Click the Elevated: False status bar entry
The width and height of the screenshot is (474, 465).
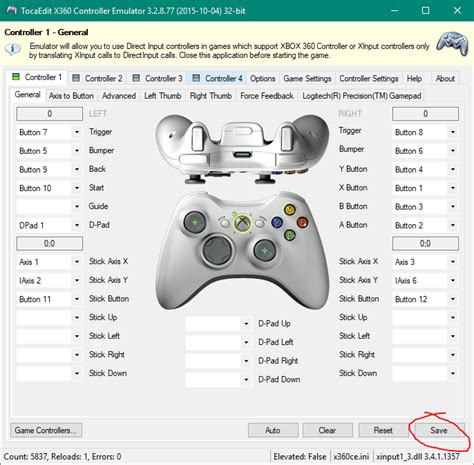(300, 457)
